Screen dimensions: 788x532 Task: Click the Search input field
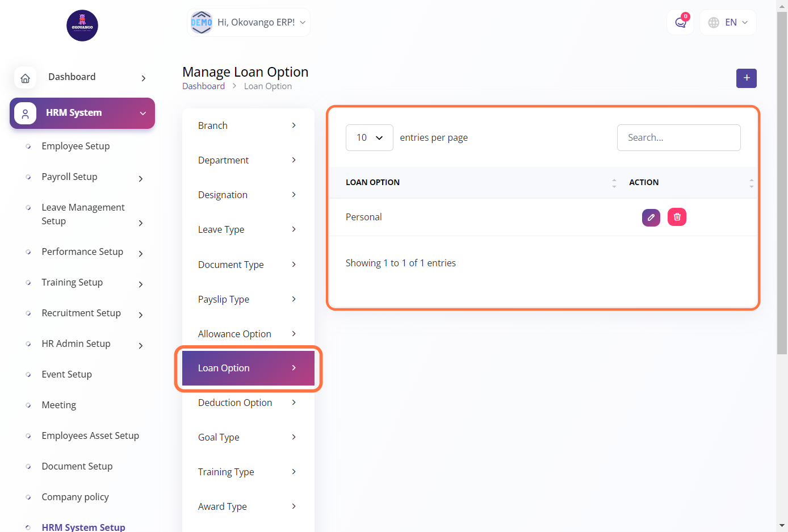[x=678, y=138]
